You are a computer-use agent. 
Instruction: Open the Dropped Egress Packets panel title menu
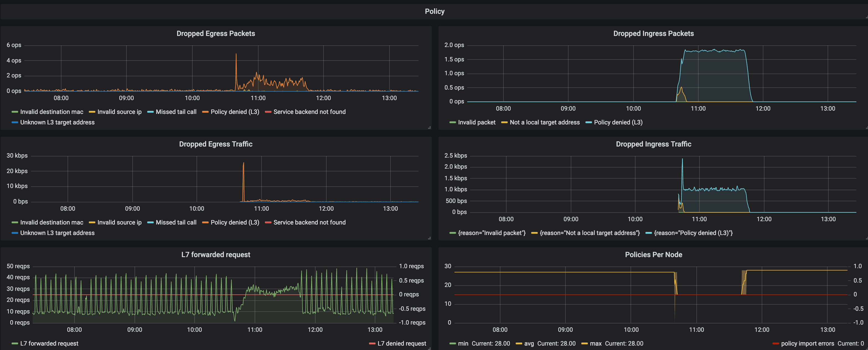pos(216,33)
